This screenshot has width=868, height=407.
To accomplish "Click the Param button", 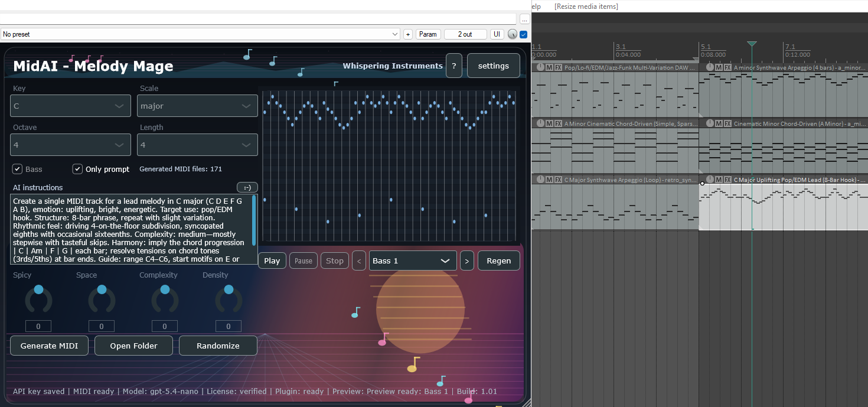I will pos(428,34).
